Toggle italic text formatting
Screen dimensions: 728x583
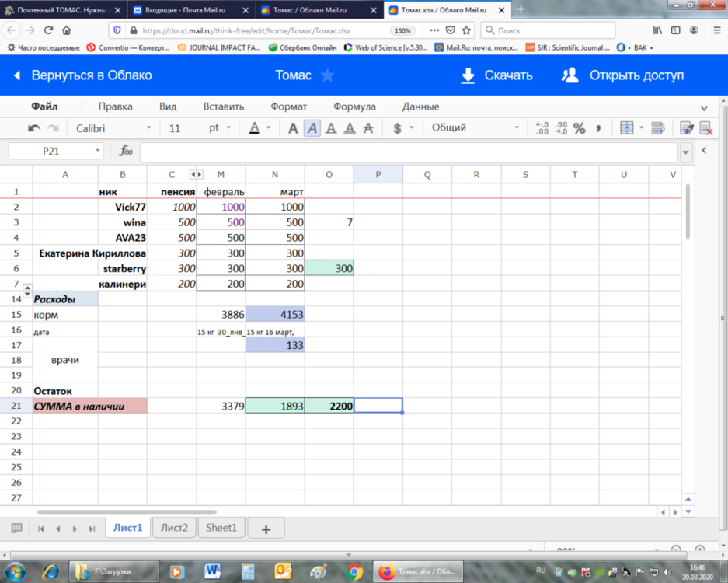312,128
